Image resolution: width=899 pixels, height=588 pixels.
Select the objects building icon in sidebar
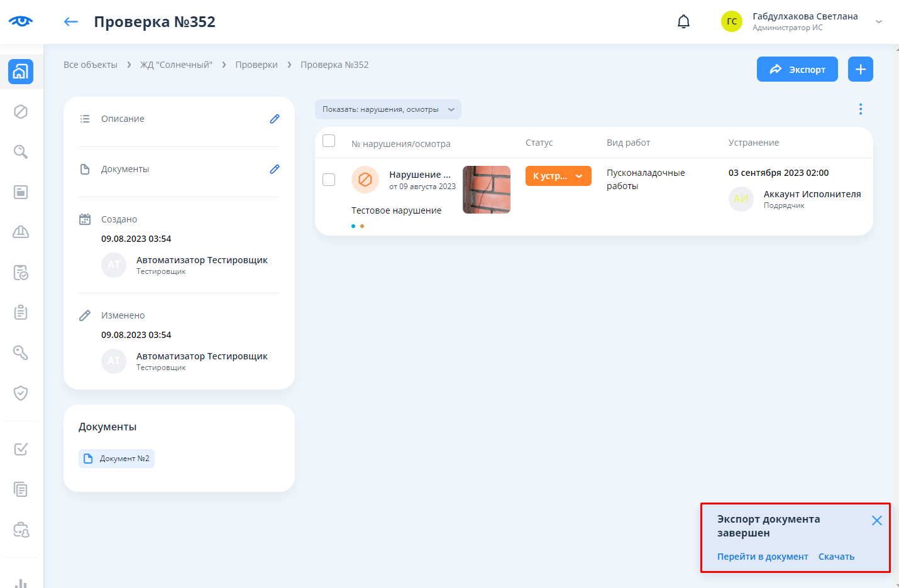pos(21,72)
